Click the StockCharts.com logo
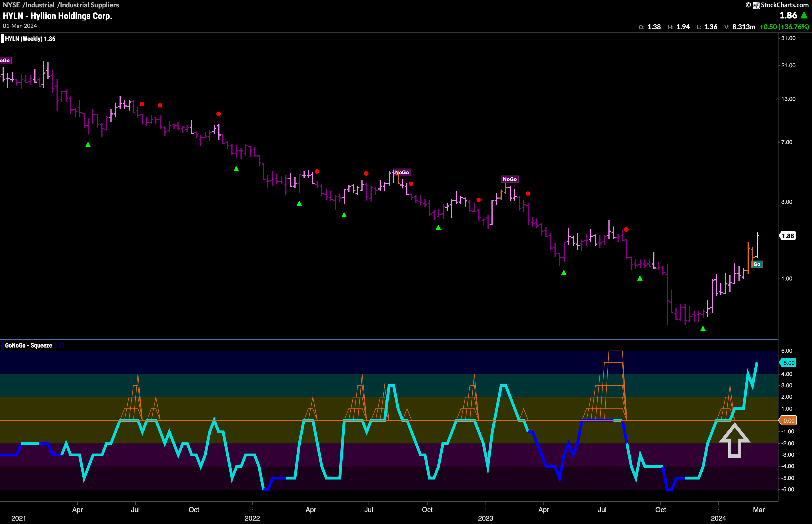This screenshot has height=524, width=812. click(x=777, y=5)
